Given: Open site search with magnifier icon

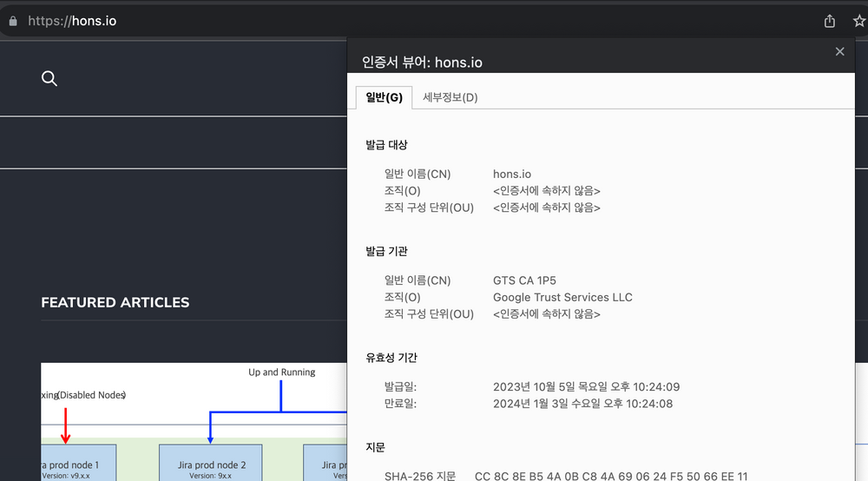Looking at the screenshot, I should pos(49,79).
